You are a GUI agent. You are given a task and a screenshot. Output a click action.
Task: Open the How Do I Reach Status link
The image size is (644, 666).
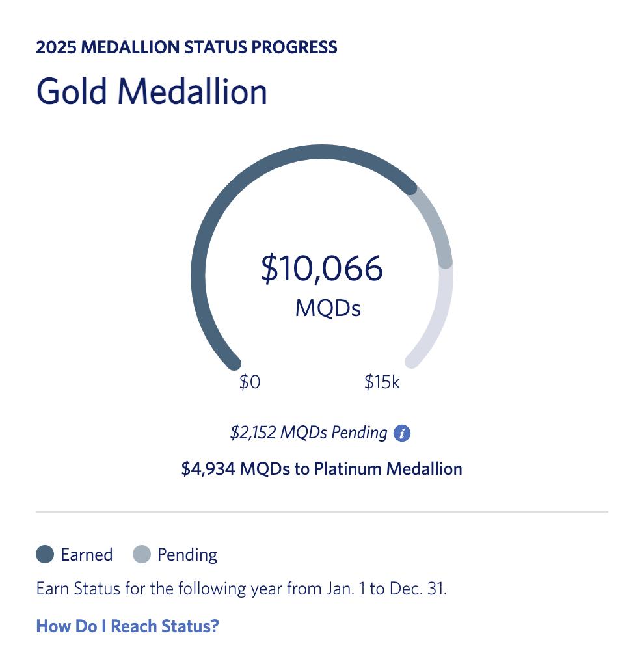tap(127, 626)
